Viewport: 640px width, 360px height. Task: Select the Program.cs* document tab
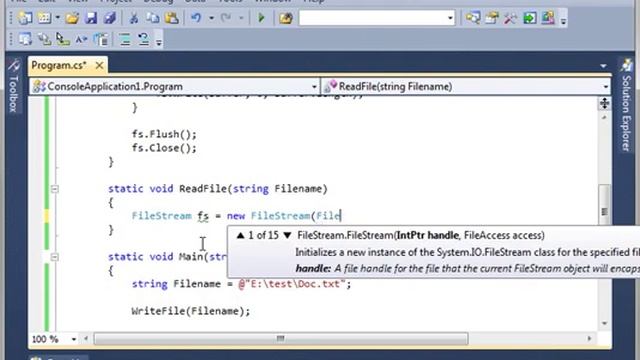pyautogui.click(x=59, y=65)
